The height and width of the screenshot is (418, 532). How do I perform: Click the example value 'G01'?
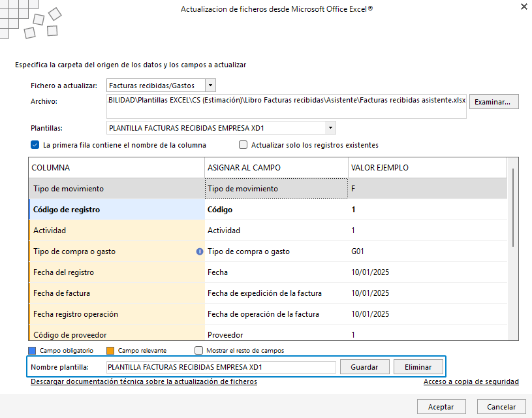[x=358, y=251]
